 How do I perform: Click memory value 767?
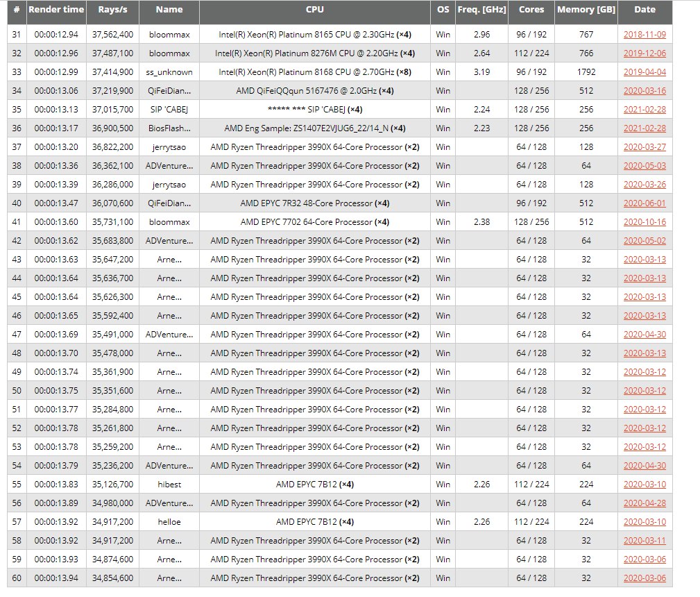coord(586,35)
